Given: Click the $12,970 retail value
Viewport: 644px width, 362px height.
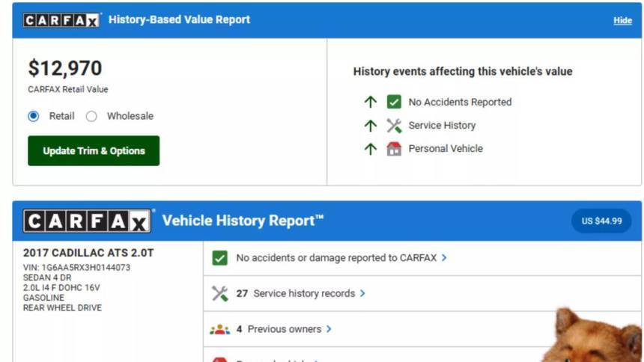Looking at the screenshot, I should click(65, 68).
